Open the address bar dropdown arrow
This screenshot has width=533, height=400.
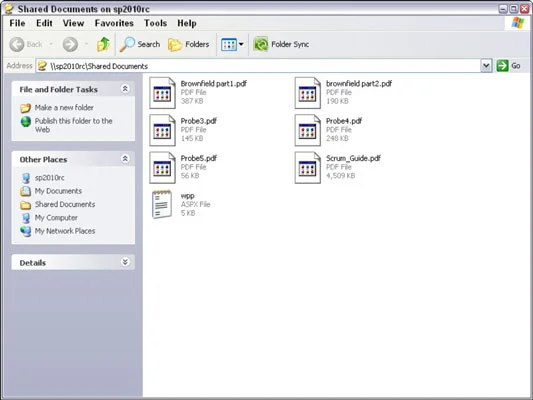click(x=486, y=66)
